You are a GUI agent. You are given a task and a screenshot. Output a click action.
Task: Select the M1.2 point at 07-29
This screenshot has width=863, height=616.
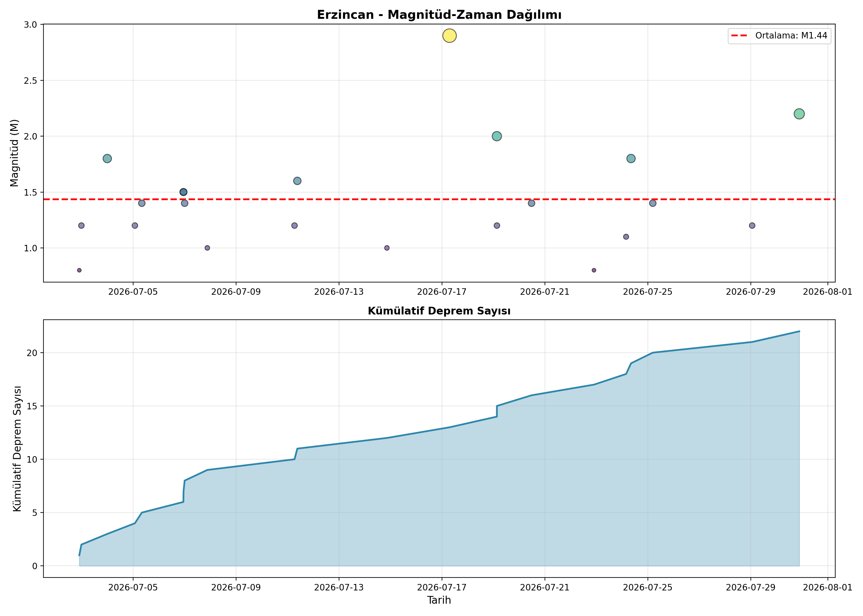752,226
